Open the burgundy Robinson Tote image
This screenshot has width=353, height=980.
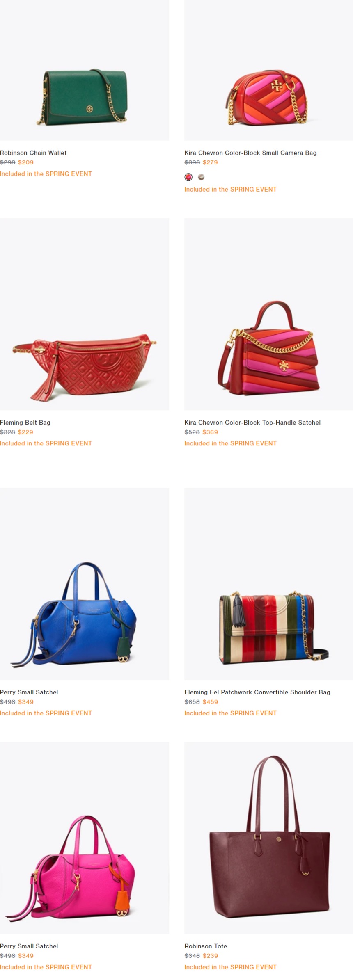pos(268,838)
